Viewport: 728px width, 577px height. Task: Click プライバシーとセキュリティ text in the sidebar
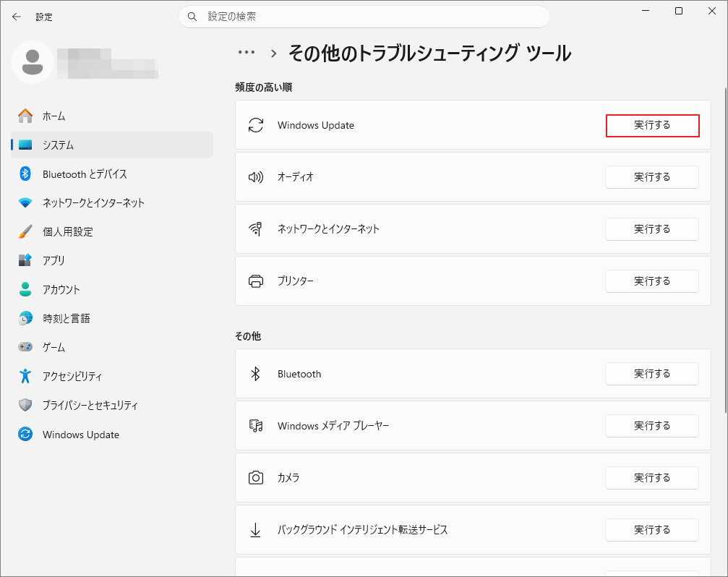point(90,405)
